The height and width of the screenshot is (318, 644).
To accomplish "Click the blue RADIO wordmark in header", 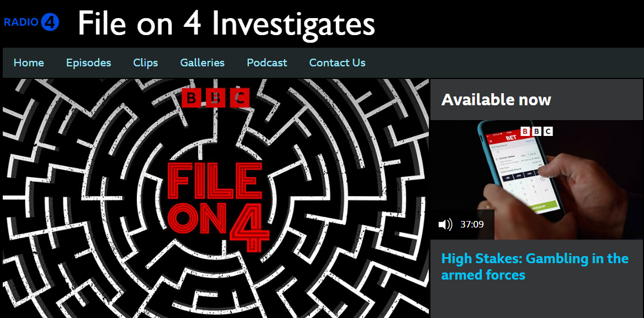I will pyautogui.click(x=21, y=22).
